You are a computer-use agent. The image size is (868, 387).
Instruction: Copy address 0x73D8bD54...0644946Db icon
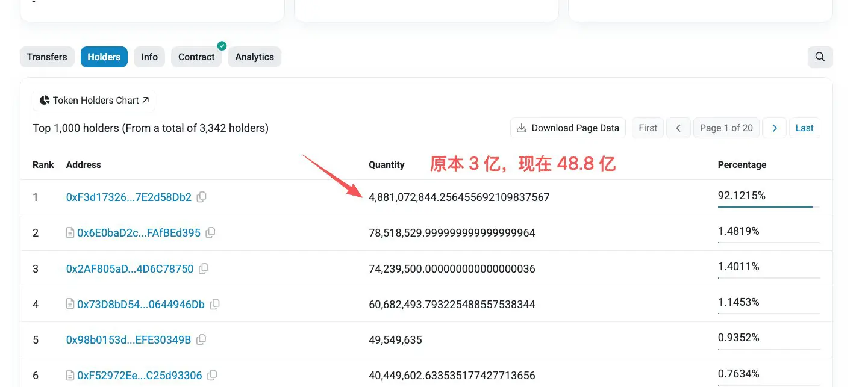tap(214, 304)
